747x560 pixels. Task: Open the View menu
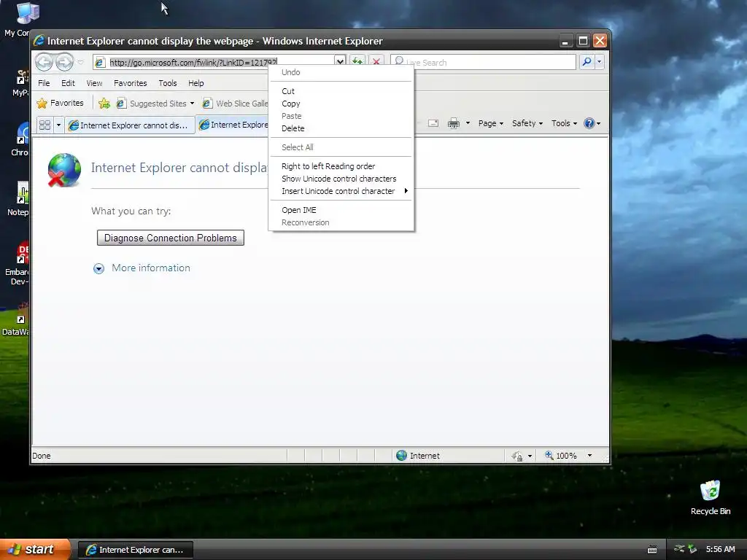point(94,83)
